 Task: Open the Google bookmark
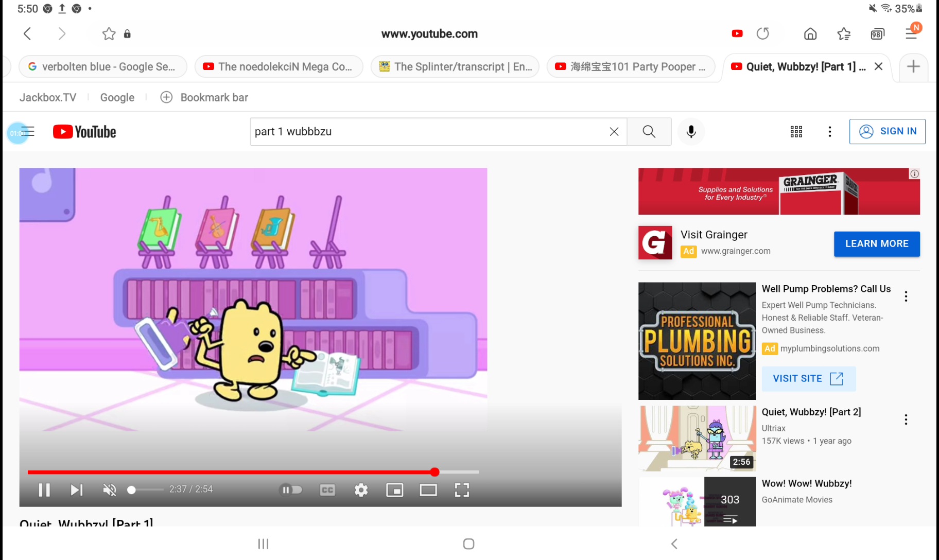(117, 97)
